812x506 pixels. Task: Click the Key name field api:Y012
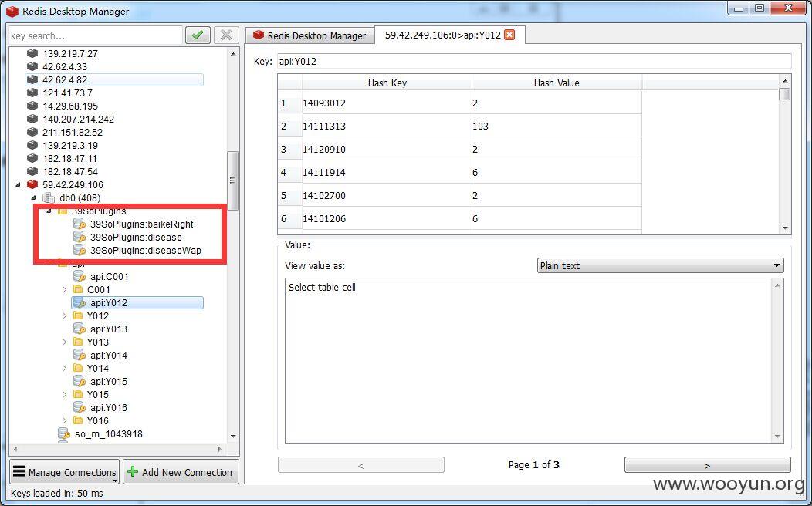click(534, 61)
